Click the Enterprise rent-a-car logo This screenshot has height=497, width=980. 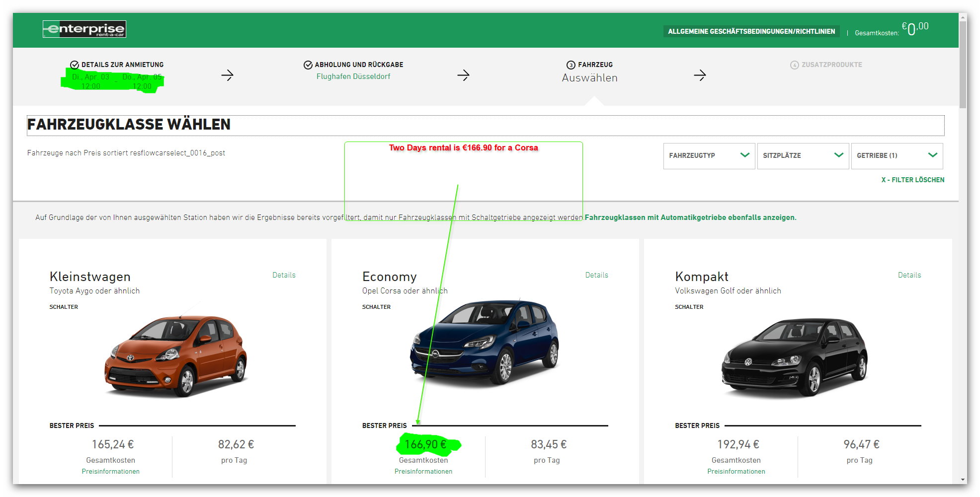pos(84,29)
